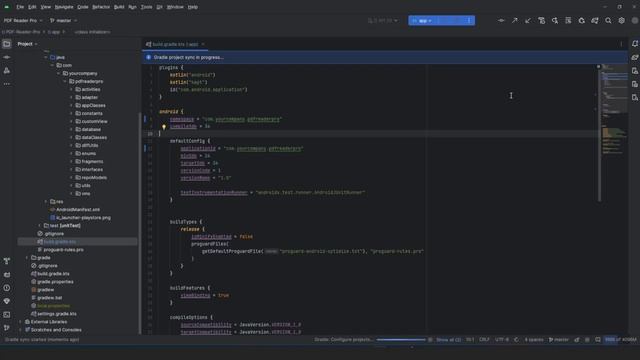Viewport: 640px width, 360px height.
Task: Select AndroidManifest.xml in project tree
Action: click(x=78, y=210)
